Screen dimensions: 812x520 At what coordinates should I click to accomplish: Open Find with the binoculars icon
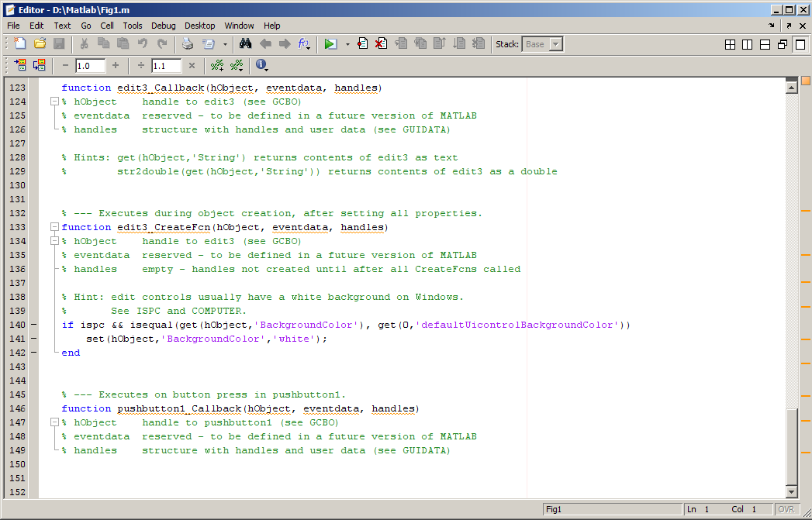tap(246, 44)
